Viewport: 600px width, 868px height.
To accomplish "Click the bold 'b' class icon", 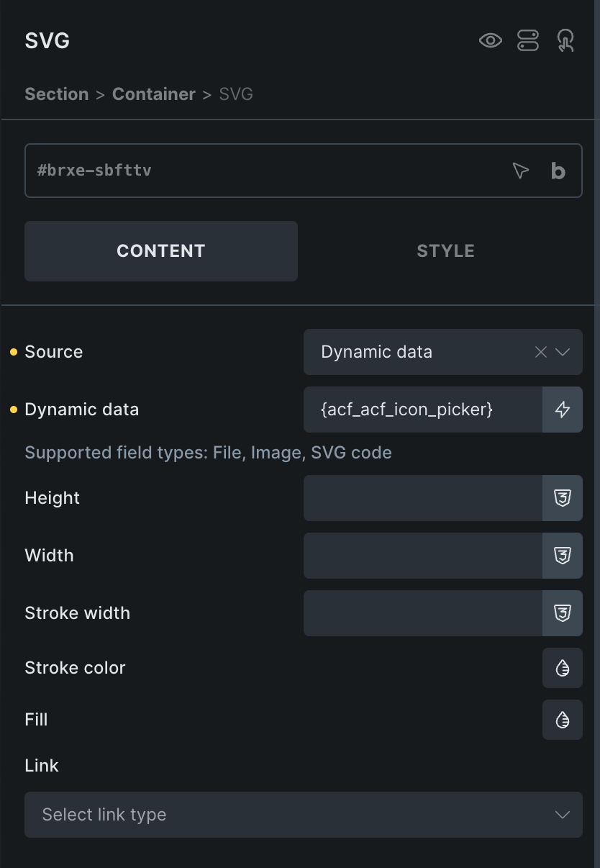I will [558, 171].
